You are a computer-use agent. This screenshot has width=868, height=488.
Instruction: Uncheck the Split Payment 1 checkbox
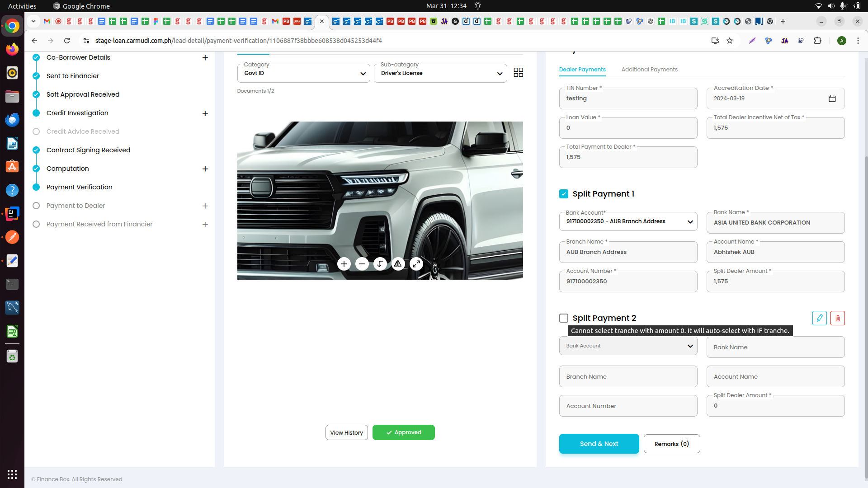pyautogui.click(x=563, y=194)
